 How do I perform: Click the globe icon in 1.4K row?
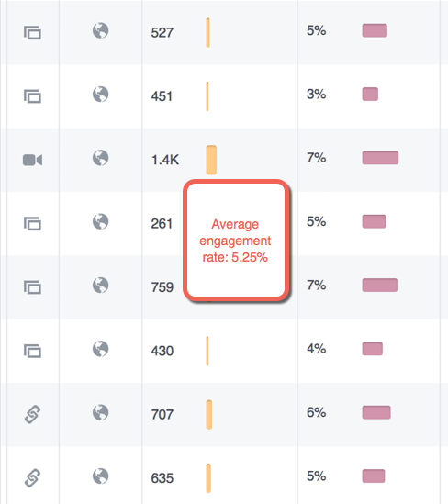pos(101,158)
